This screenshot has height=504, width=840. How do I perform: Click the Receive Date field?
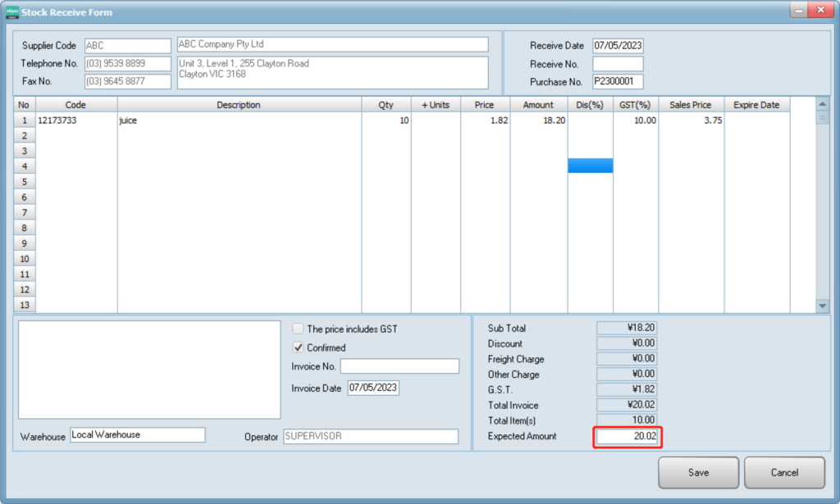click(618, 46)
